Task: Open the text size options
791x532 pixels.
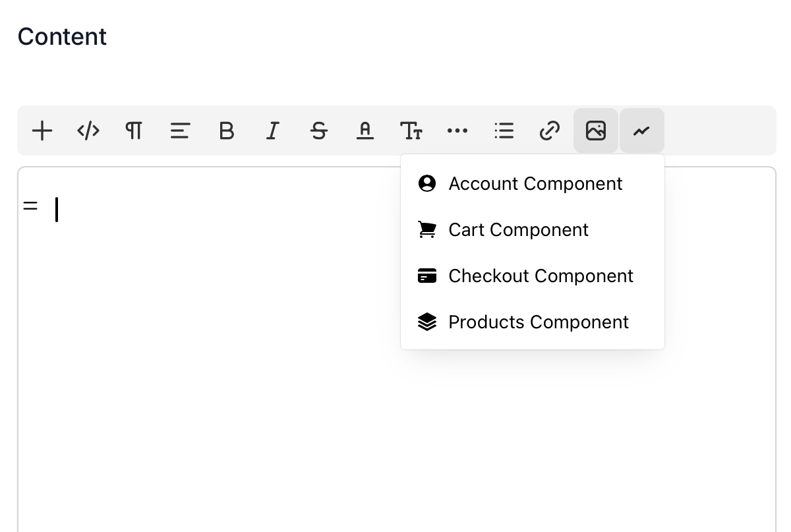Action: coord(411,131)
